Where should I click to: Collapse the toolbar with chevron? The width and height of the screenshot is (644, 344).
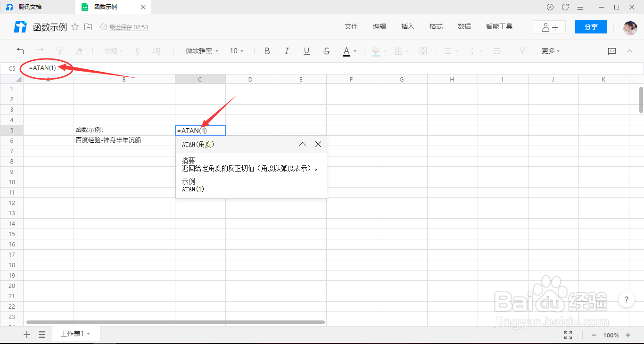pos(630,51)
